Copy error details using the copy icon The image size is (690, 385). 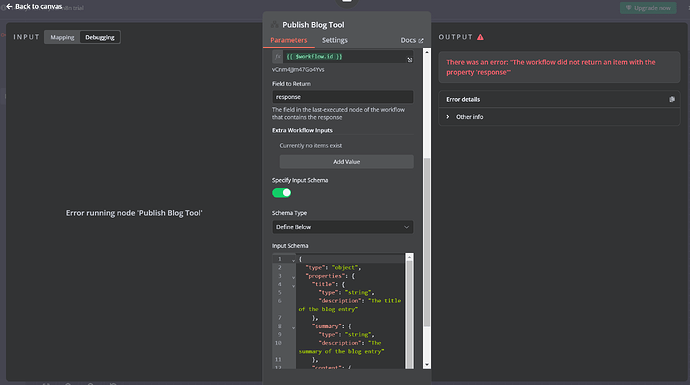[672, 99]
